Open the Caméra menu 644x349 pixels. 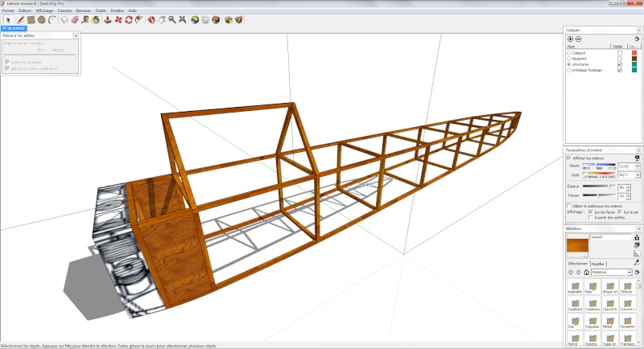point(64,10)
